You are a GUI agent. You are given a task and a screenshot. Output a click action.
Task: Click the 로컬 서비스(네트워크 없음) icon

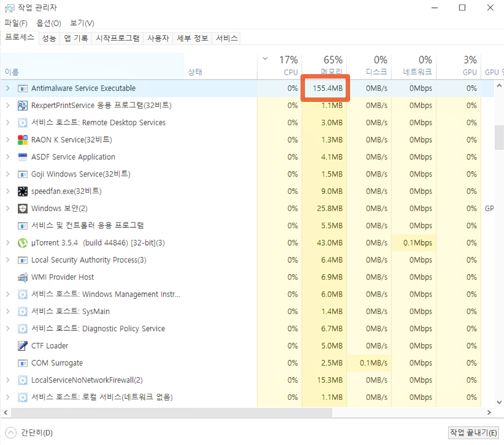22,398
